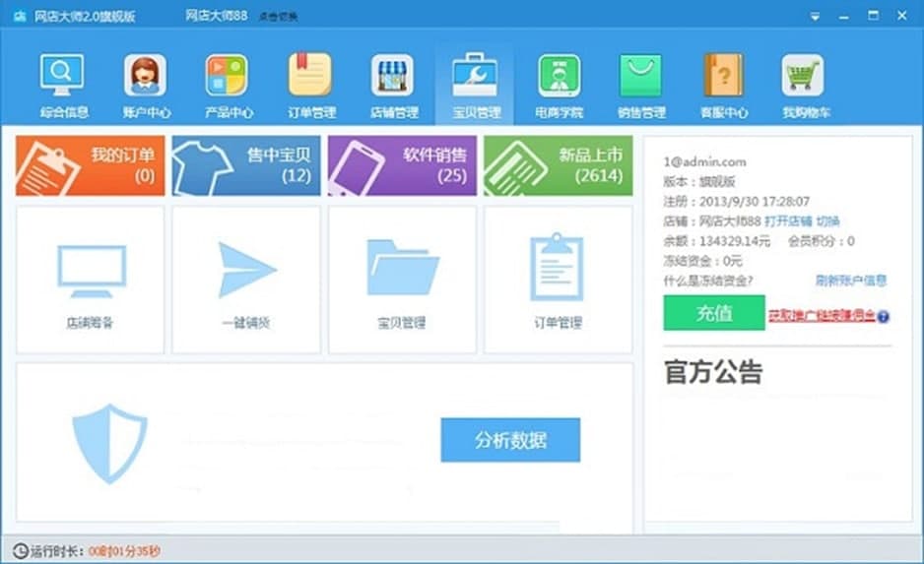Click the shield icon beside 分析数据
The width and height of the screenshot is (924, 564).
tap(109, 443)
